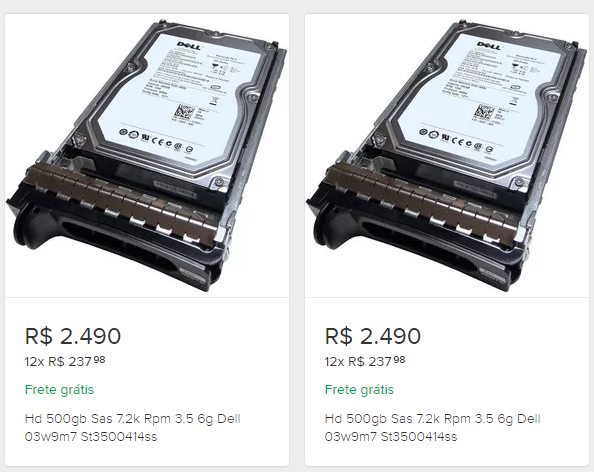Image resolution: width=594 pixels, height=472 pixels.
Task: Click the QR code on right drive label
Action: (x=485, y=113)
